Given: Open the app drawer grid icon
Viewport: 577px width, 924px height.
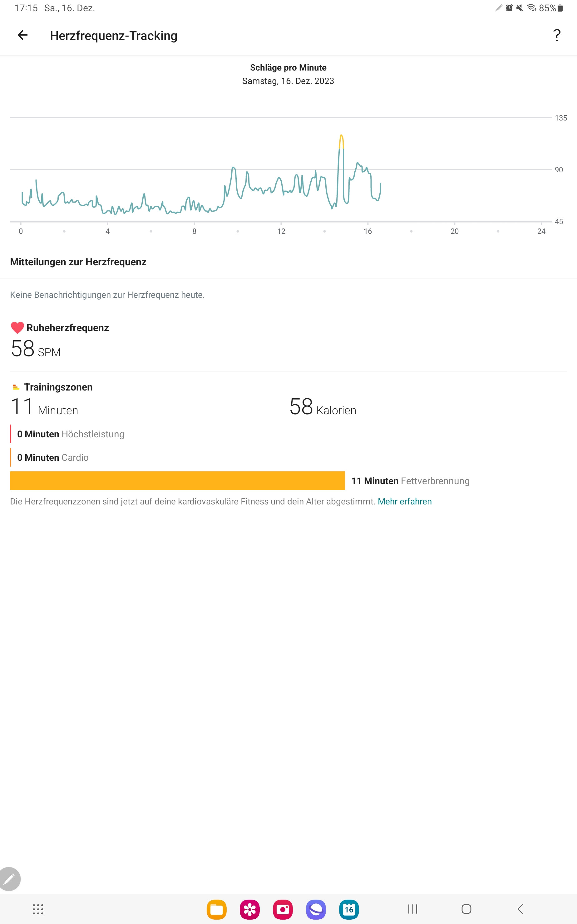Looking at the screenshot, I should tap(38, 909).
